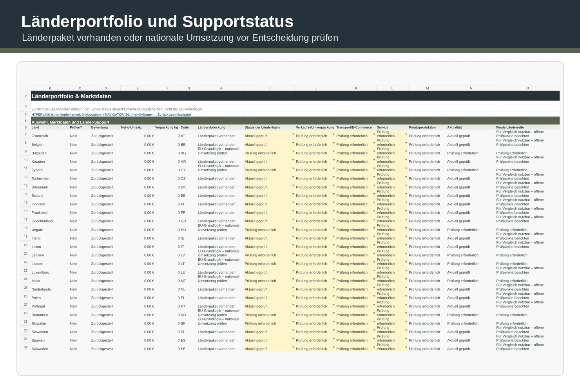Open the Status der Länderbasis dropdown for Frankreich
Screen dimensions: 580x392
click(x=293, y=211)
